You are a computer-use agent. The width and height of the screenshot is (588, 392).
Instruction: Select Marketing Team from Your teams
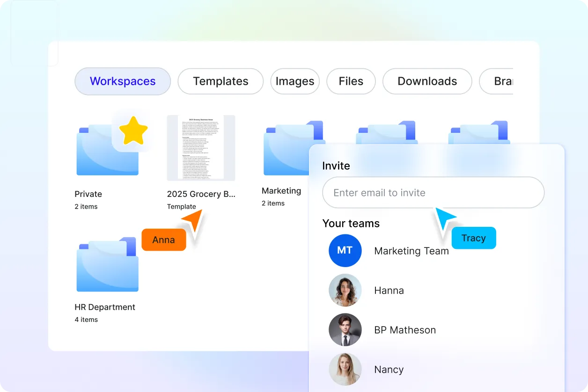(x=411, y=250)
